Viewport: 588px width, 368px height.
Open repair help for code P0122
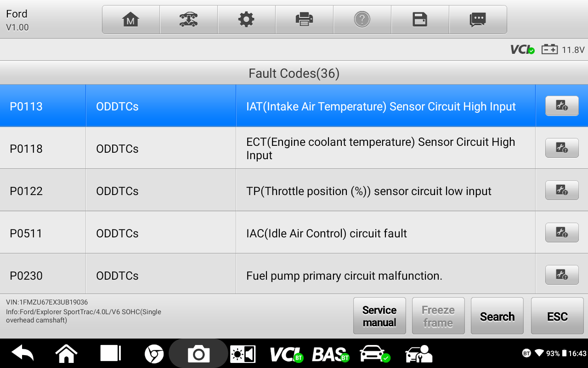point(561,190)
